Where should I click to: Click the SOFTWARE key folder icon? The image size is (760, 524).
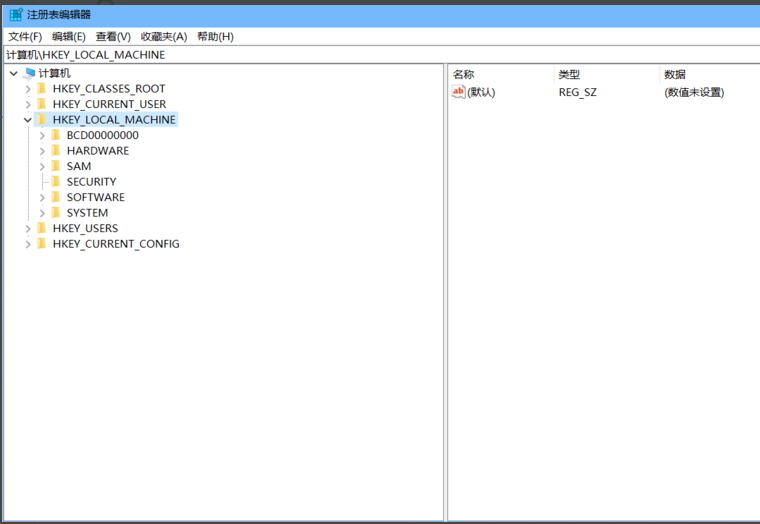[x=56, y=197]
